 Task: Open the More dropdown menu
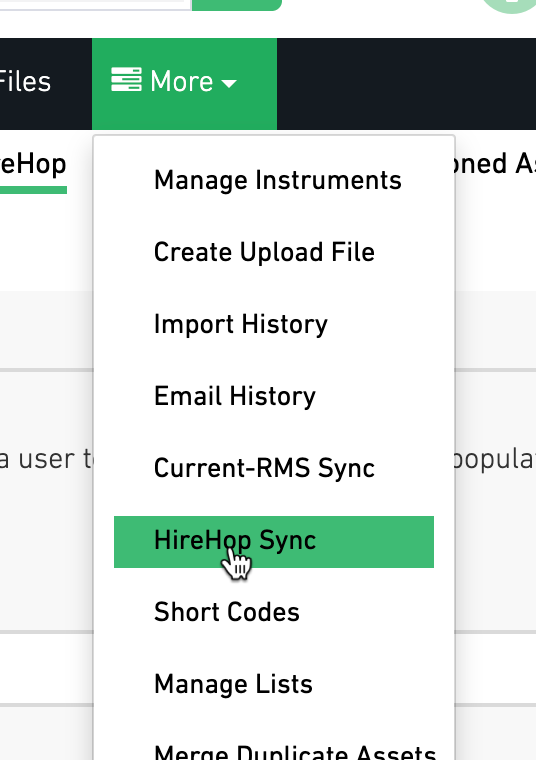(x=184, y=83)
